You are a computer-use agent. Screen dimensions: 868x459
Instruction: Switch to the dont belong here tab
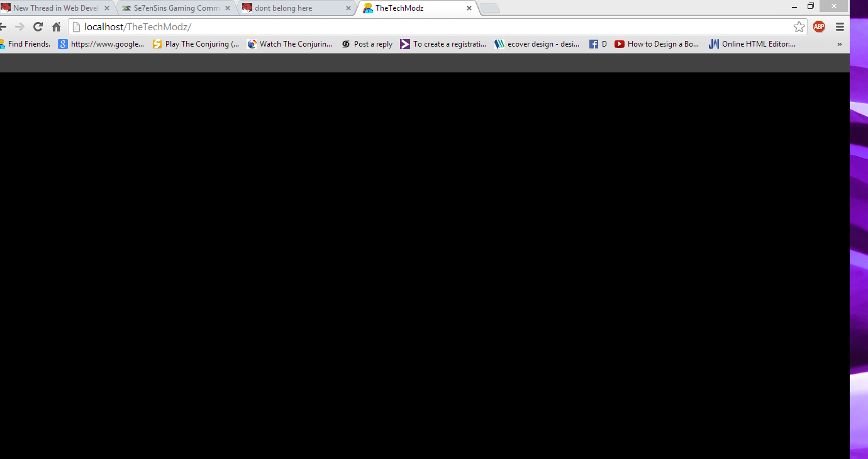297,8
